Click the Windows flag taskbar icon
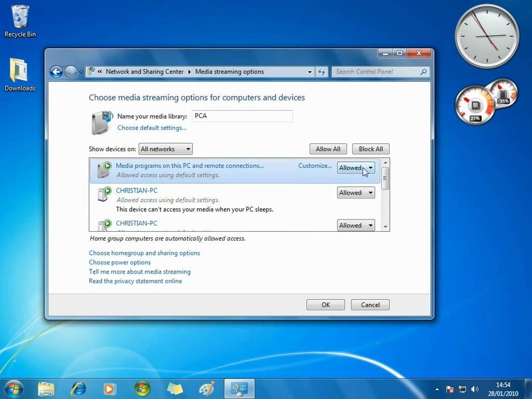The height and width of the screenshot is (399, 532). (x=142, y=389)
